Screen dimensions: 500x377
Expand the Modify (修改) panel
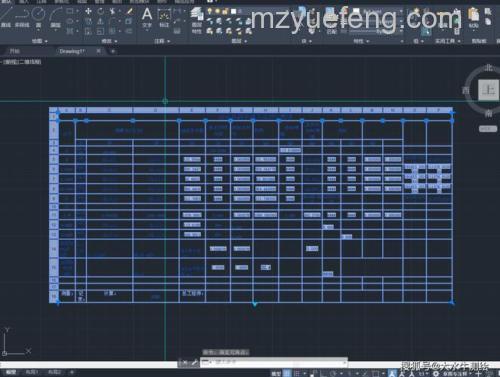pos(109,41)
